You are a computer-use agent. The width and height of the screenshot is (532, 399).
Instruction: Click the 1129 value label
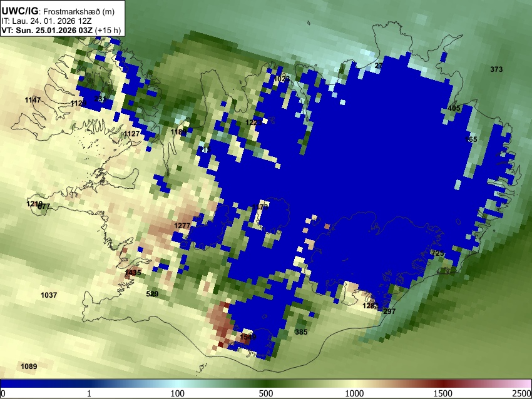point(78,103)
